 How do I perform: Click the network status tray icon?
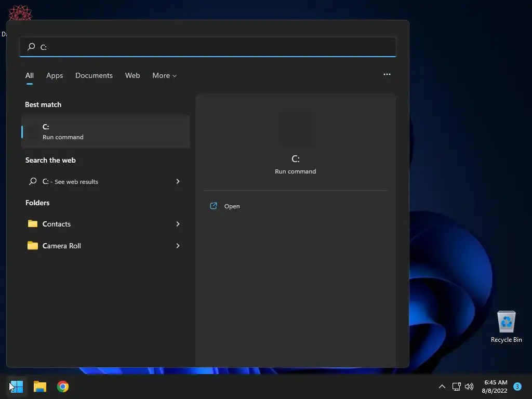(456, 387)
